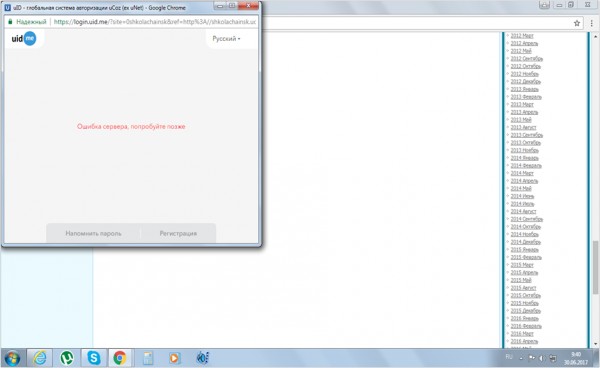Open the media player taskbar icon
The width and height of the screenshot is (600, 368).
(174, 358)
